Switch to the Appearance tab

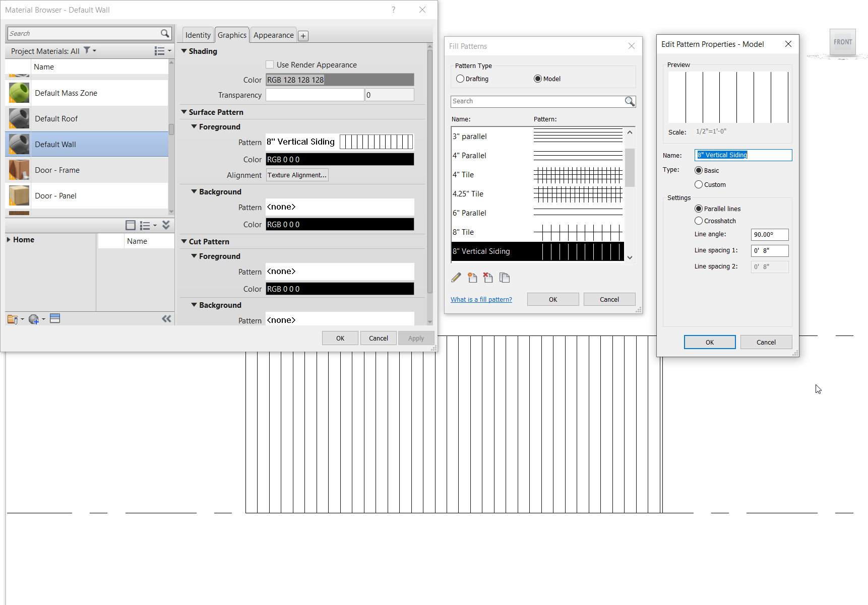273,35
